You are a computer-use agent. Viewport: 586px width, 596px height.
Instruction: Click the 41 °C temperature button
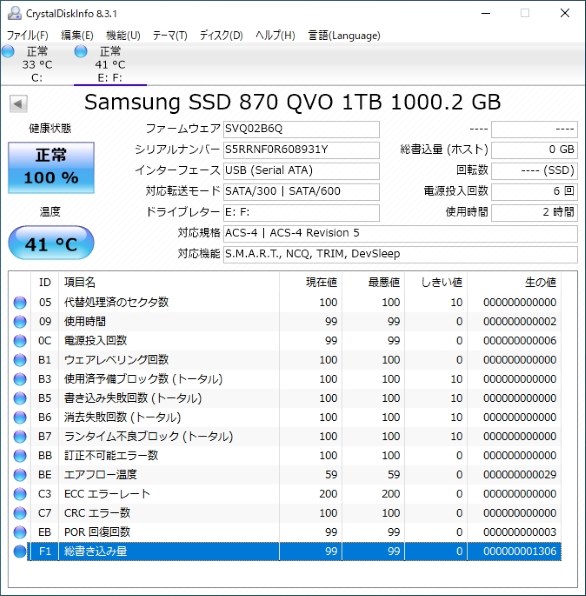coord(51,243)
